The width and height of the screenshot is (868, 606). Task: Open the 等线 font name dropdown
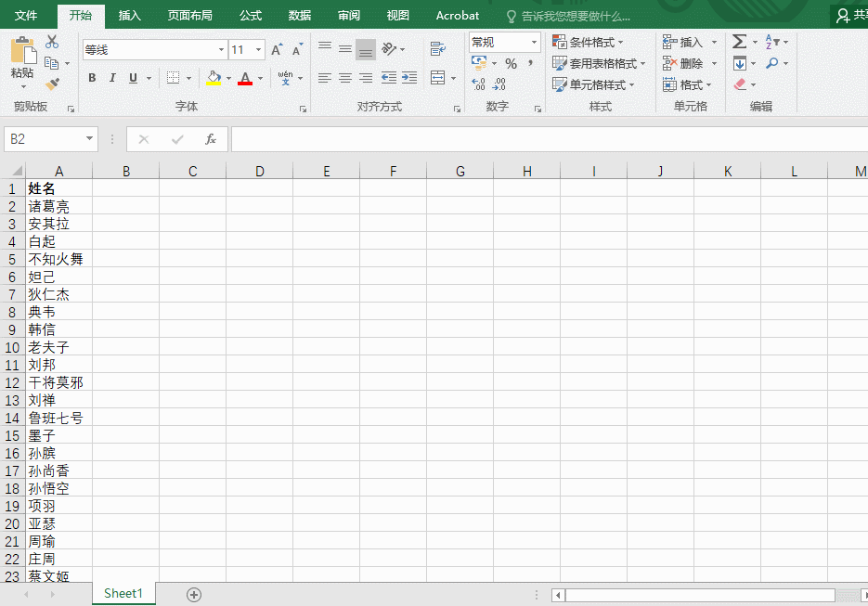[221, 50]
